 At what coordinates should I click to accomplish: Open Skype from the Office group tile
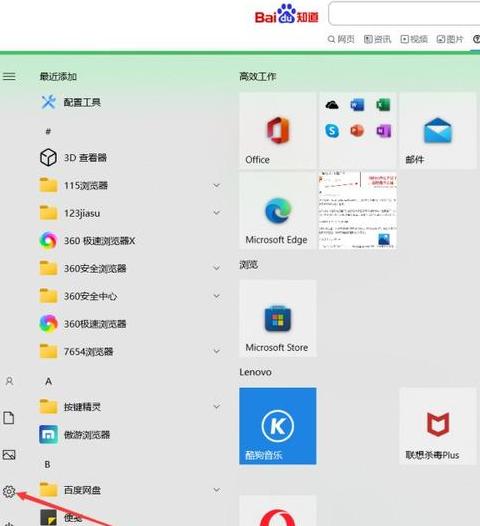332,130
